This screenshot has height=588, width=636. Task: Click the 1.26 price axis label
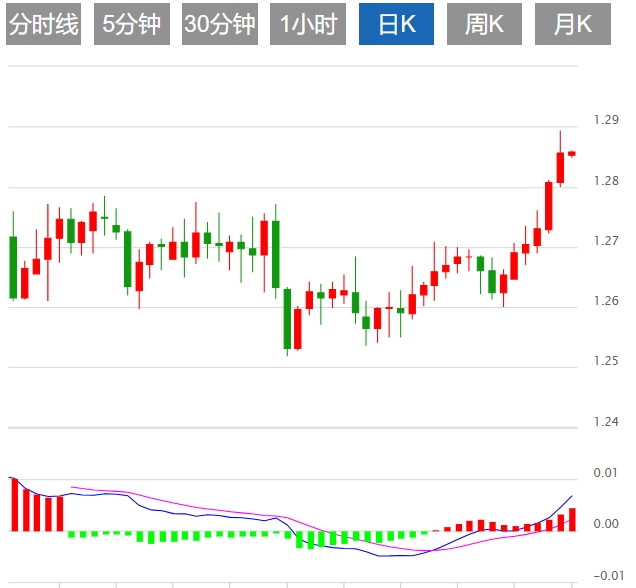point(606,300)
